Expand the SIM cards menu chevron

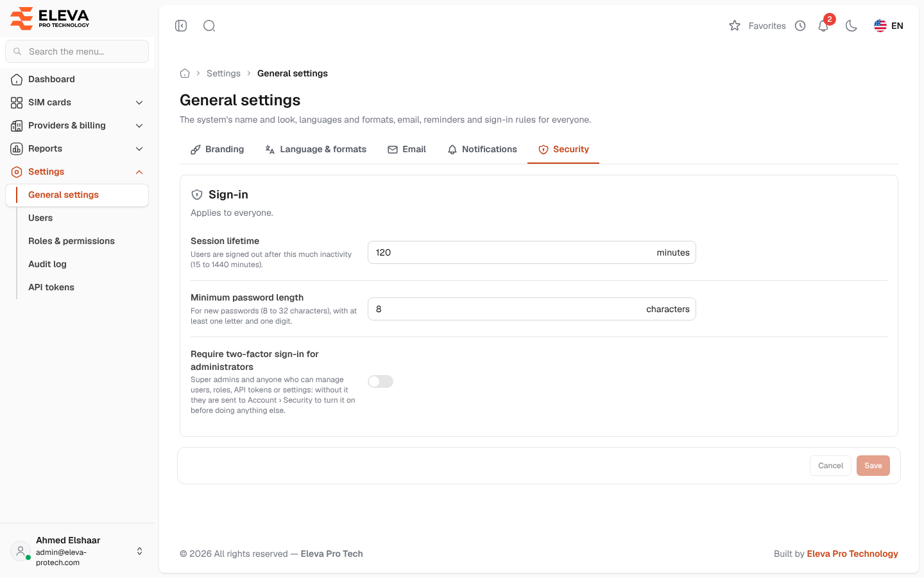[x=139, y=103]
